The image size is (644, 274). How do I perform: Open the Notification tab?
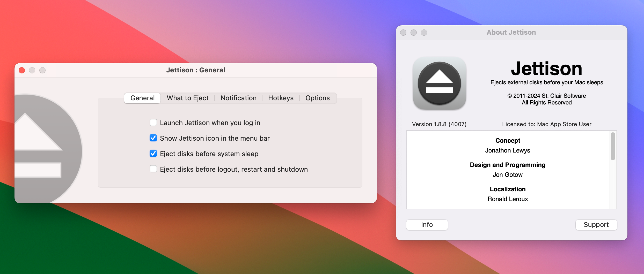(238, 98)
